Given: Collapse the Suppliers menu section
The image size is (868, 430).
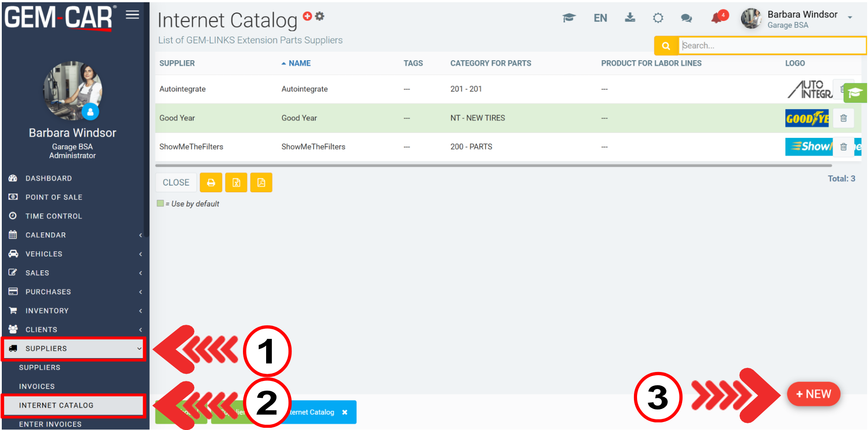Looking at the screenshot, I should [74, 348].
